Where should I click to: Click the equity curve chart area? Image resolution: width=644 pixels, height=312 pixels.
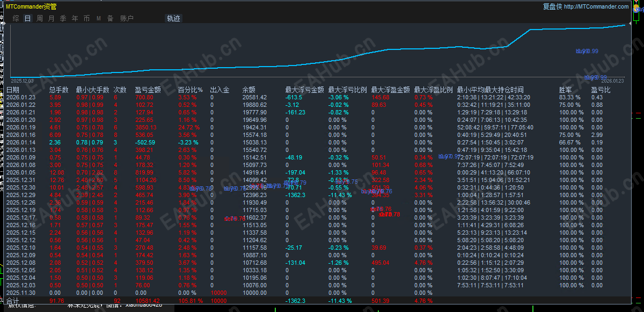pyautogui.click(x=322, y=54)
